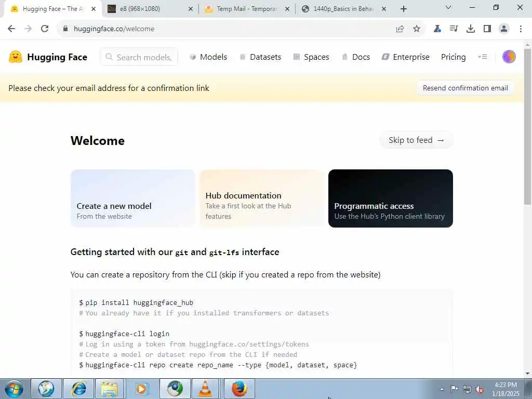Open the Programmatic access card

[391, 198]
